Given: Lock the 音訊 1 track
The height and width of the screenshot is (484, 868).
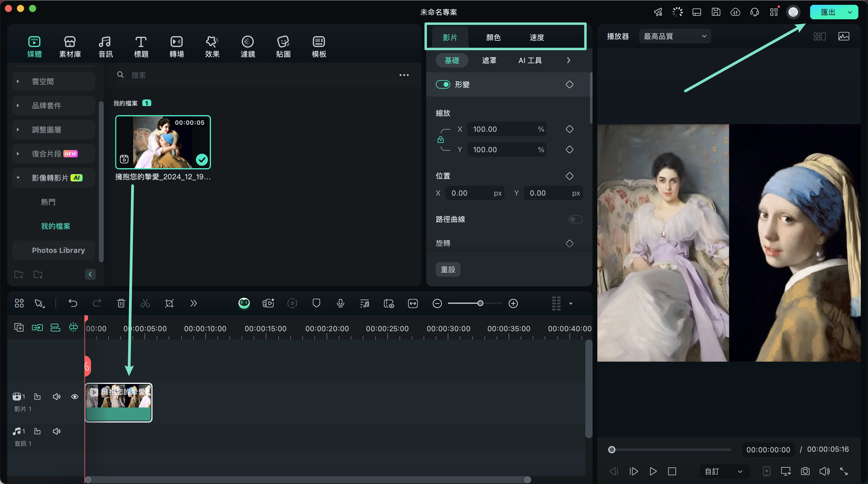Looking at the screenshot, I should 37,432.
